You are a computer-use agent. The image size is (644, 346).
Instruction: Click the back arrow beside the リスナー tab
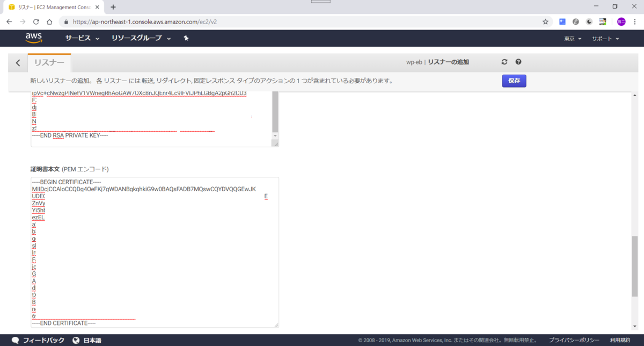18,62
